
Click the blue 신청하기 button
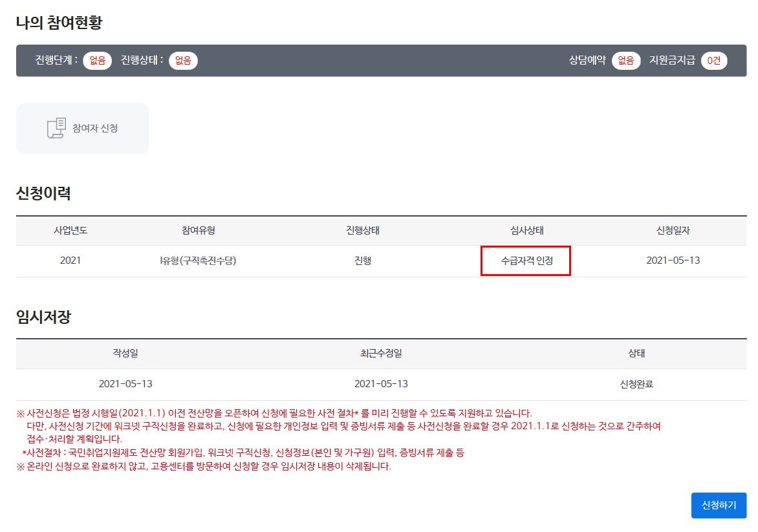click(x=719, y=505)
